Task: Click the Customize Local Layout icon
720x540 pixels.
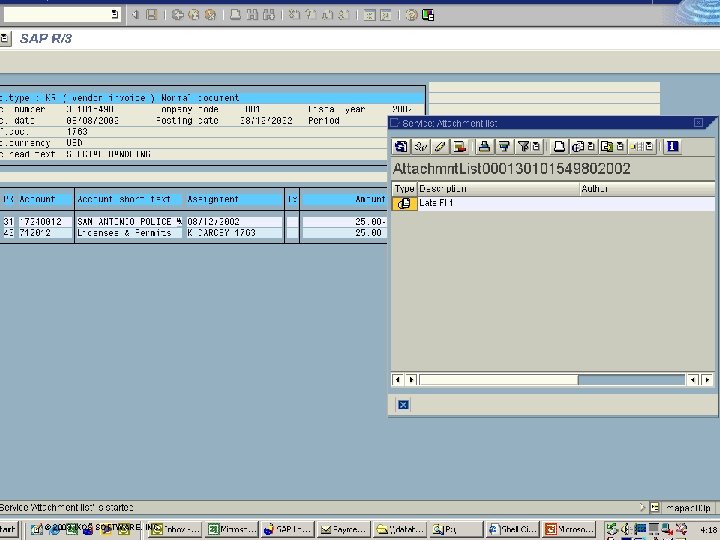Action: tap(428, 15)
